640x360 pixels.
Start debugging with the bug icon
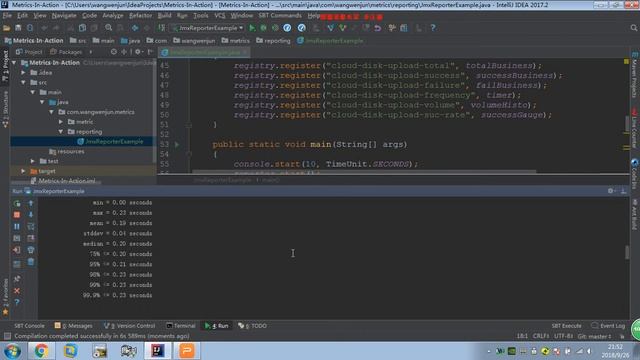pyautogui.click(x=264, y=28)
